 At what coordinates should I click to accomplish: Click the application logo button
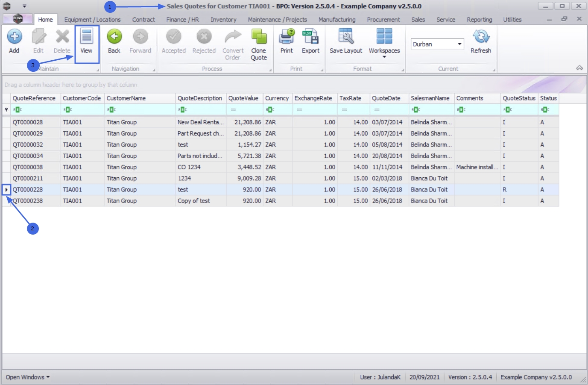pyautogui.click(x=18, y=19)
